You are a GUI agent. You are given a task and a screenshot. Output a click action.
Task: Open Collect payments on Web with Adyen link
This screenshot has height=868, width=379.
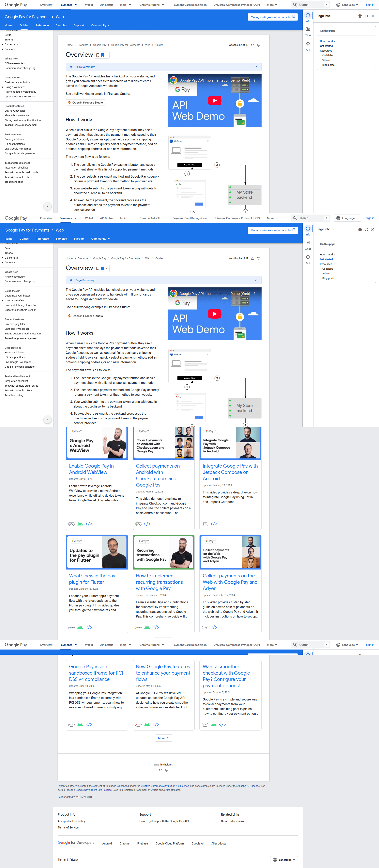pos(230,582)
